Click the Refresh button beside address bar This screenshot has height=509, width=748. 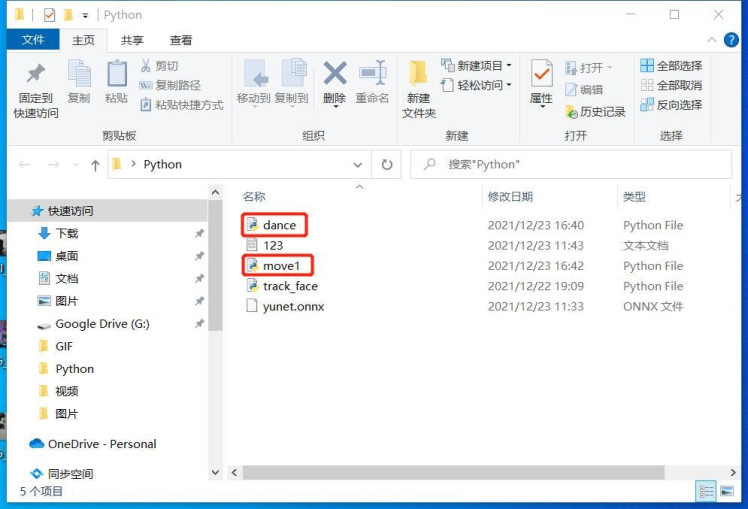click(x=386, y=165)
